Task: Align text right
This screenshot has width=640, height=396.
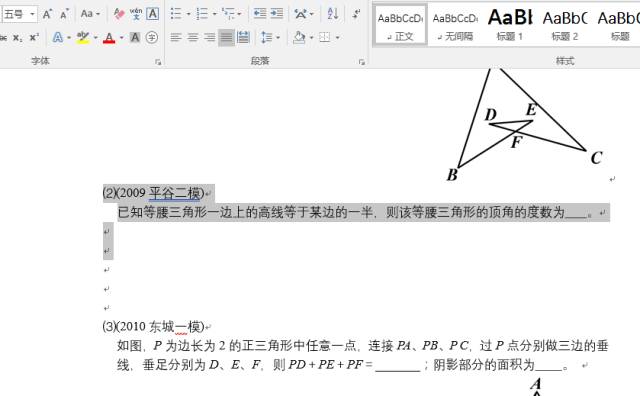Action: (209, 38)
